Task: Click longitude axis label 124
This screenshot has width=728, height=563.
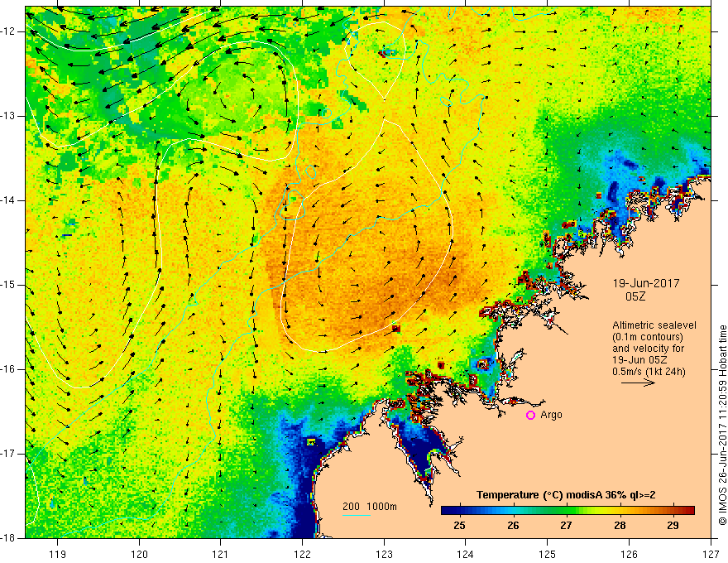Action: [x=466, y=554]
